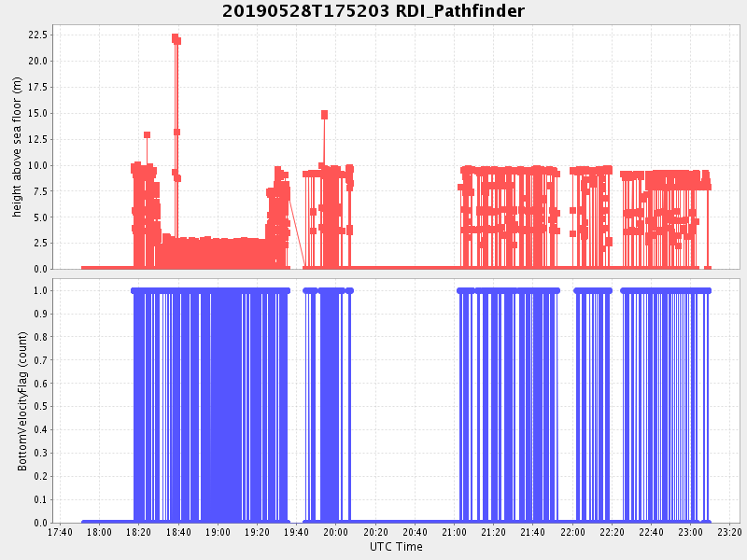The width and height of the screenshot is (747, 560).
Task: Click the 'BottomVelocityFlag (count)' axis label
Action: click(x=23, y=399)
